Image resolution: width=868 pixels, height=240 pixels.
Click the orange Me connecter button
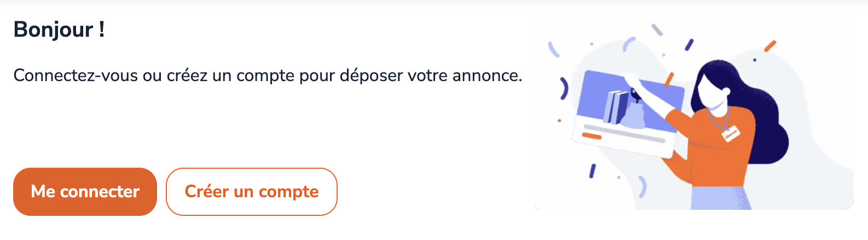point(85,192)
